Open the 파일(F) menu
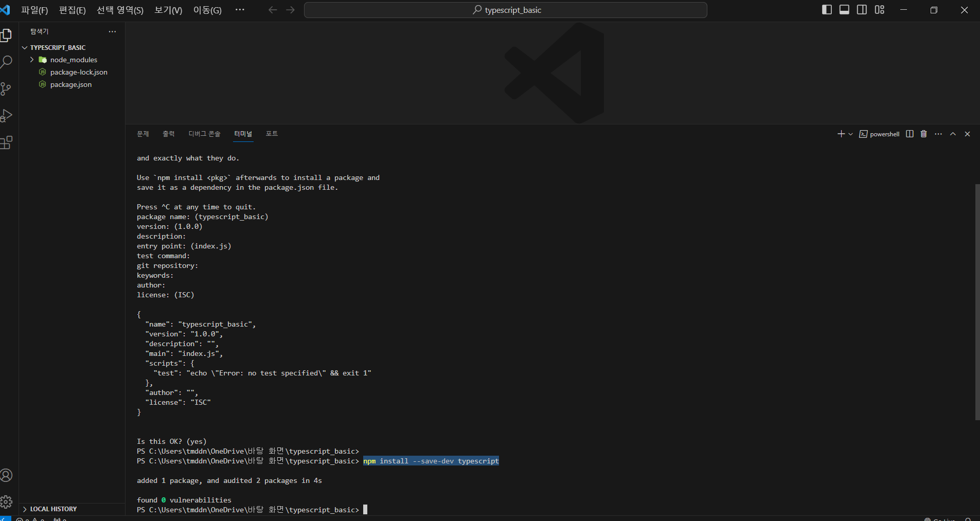The height and width of the screenshot is (521, 980). pyautogui.click(x=34, y=10)
